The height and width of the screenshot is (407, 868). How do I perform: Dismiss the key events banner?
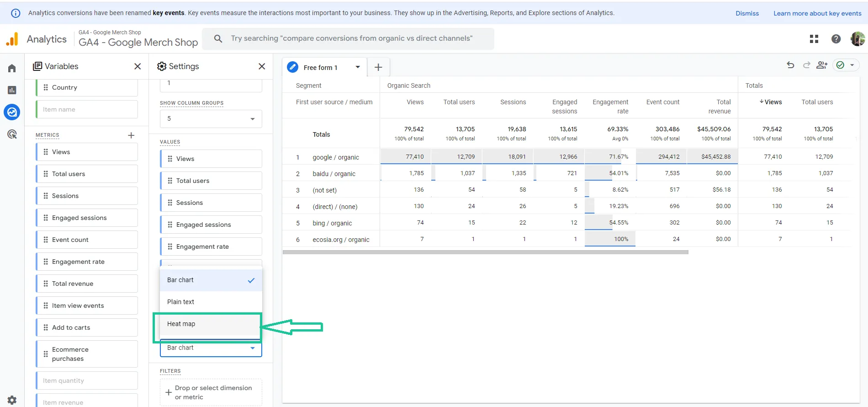pyautogui.click(x=747, y=13)
